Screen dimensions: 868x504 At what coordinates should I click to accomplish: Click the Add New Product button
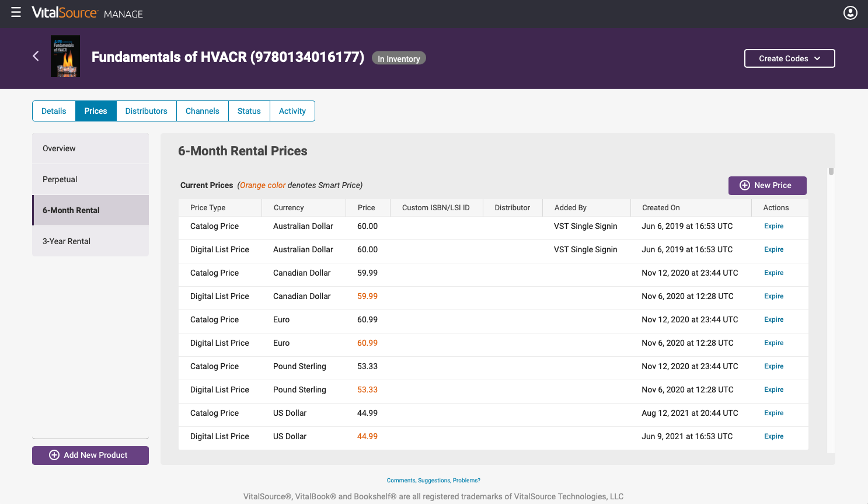click(90, 456)
